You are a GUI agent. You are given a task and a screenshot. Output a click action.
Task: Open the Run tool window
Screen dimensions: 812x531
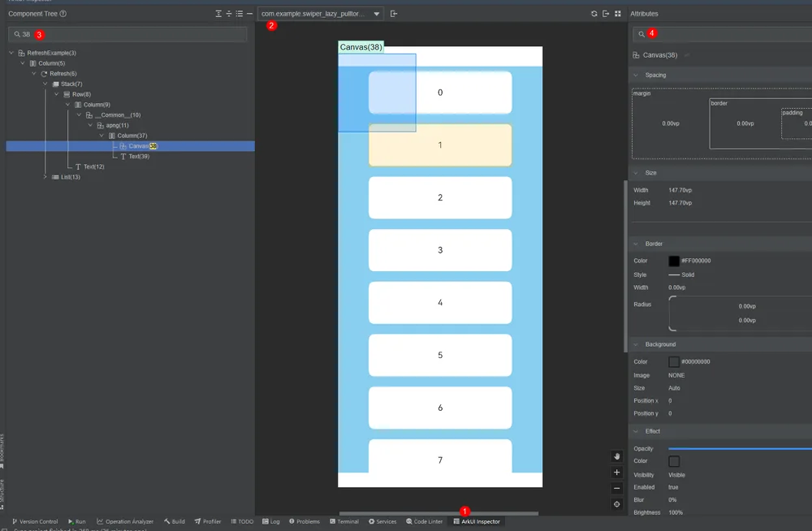[x=76, y=522]
